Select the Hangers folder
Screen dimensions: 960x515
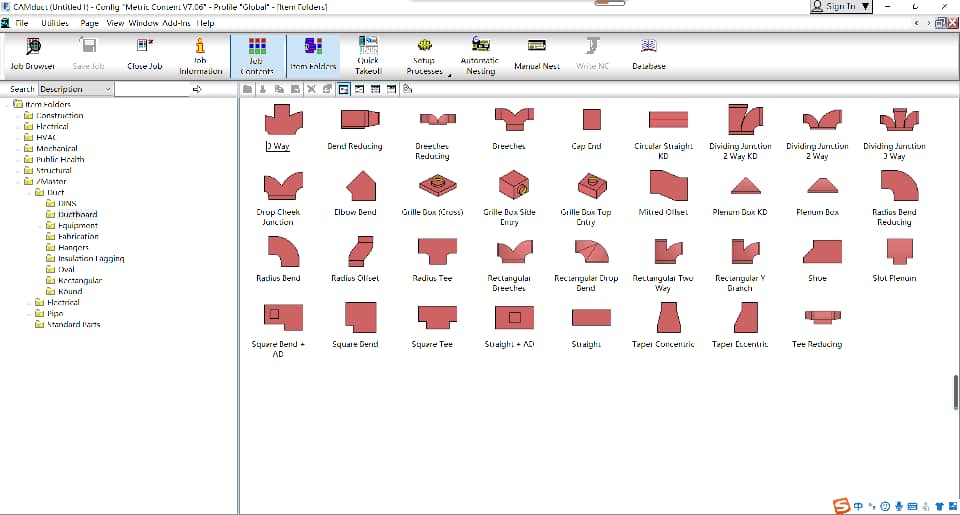(x=73, y=247)
